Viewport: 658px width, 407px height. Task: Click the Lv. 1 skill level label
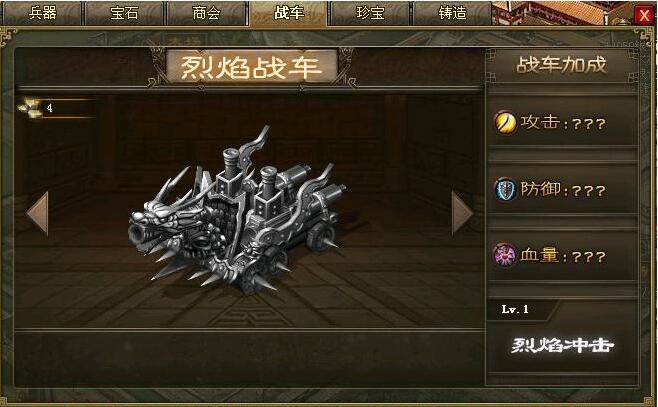[515, 310]
